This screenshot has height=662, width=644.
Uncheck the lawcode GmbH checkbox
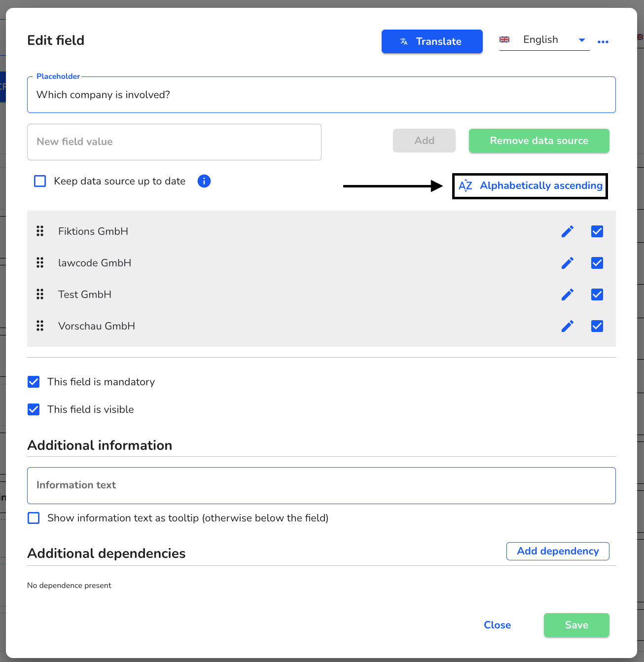tap(597, 263)
